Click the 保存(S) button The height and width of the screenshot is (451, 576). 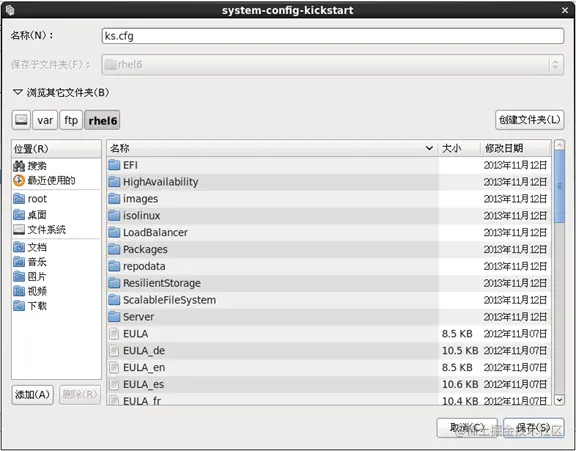coord(533,428)
